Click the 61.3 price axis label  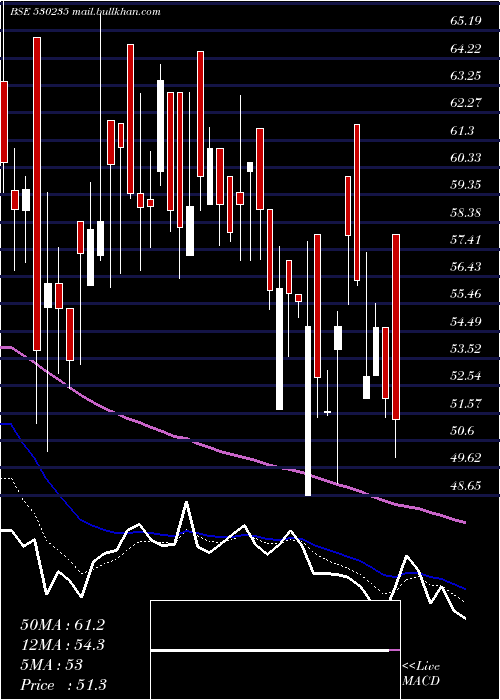pos(462,130)
